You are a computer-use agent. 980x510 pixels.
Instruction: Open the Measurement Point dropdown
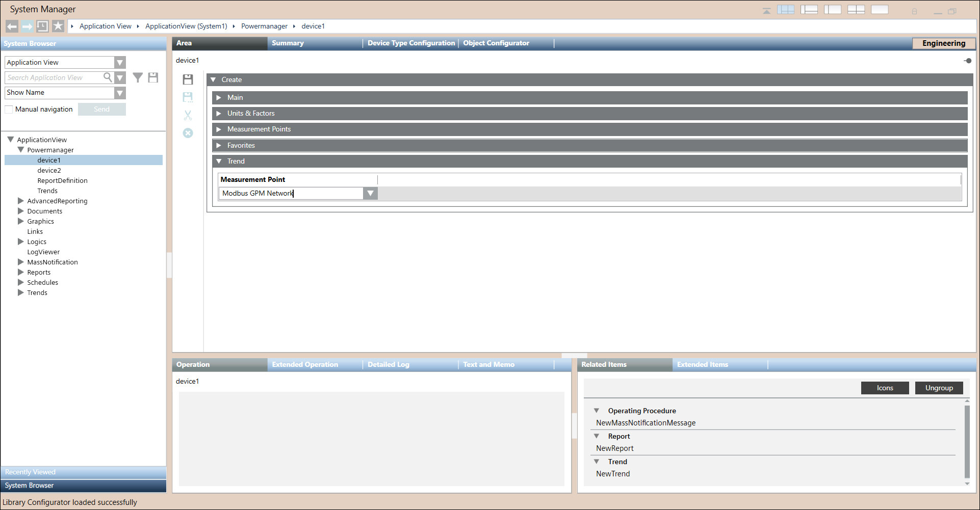[370, 194]
